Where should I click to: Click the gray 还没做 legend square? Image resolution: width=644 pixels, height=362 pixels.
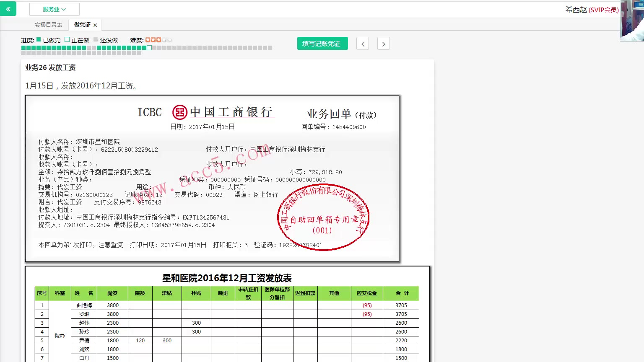click(96, 40)
